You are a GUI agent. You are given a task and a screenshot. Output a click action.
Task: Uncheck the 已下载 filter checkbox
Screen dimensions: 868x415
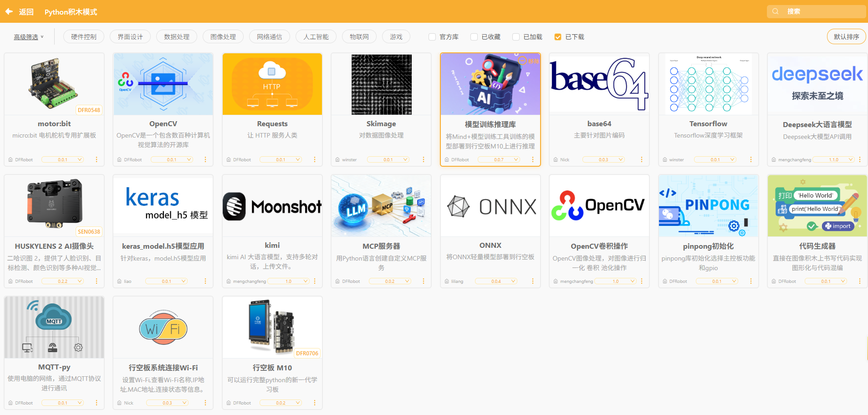point(558,37)
